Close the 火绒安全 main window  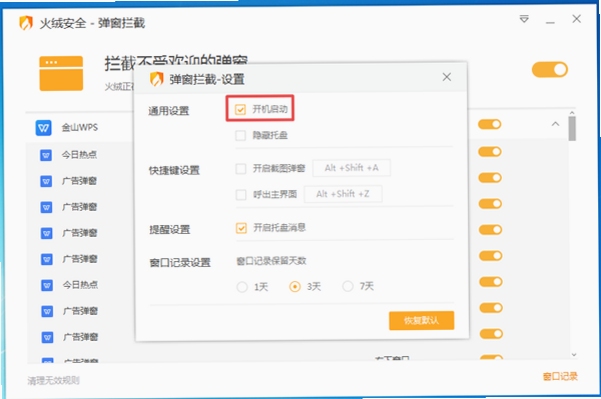pos(576,19)
